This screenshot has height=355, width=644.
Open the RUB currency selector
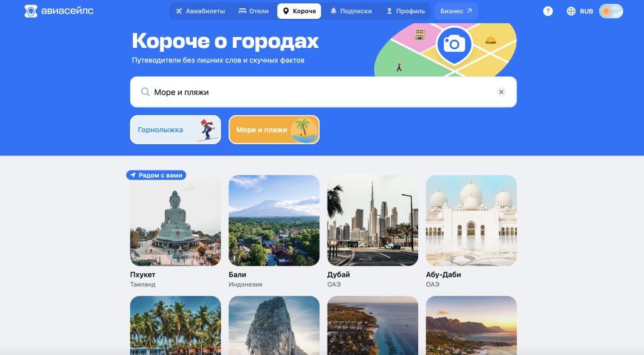tap(586, 11)
